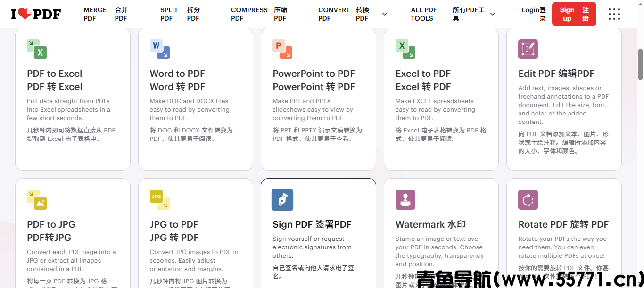Select the COMPRESS PDF menu item
Screen dimensions: 644x288
pyautogui.click(x=259, y=14)
